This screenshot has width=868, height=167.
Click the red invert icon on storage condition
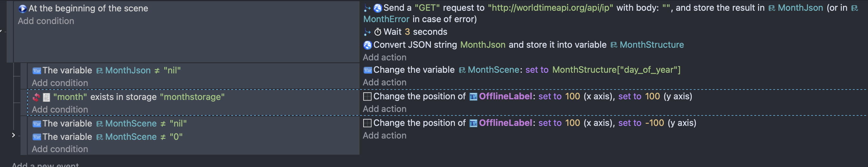[x=36, y=97]
